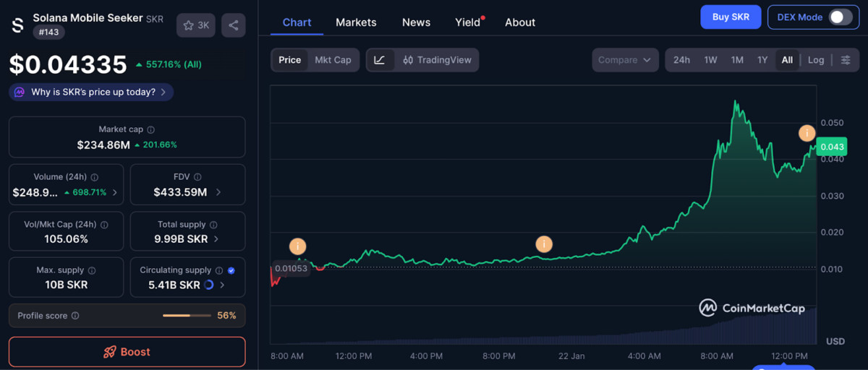Click the #143 rank badge

tap(48, 33)
